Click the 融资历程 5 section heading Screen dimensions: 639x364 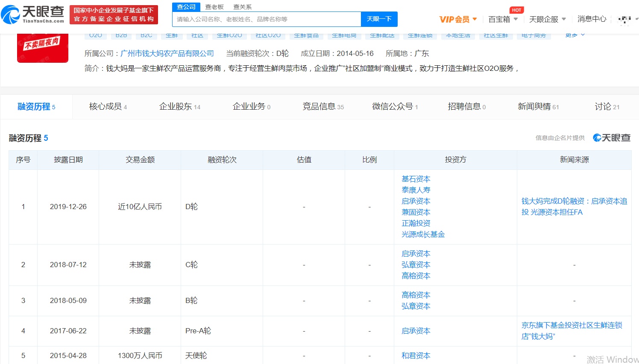tap(29, 138)
